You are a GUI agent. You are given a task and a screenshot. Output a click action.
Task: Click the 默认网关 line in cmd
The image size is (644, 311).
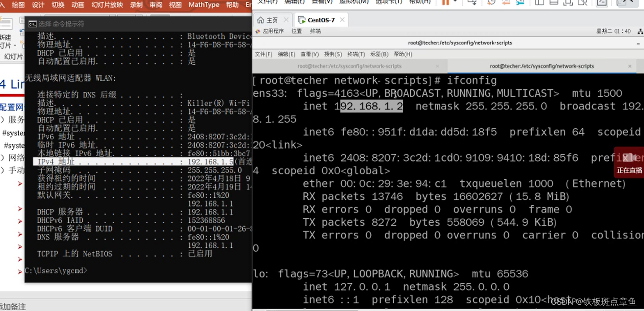(134, 195)
